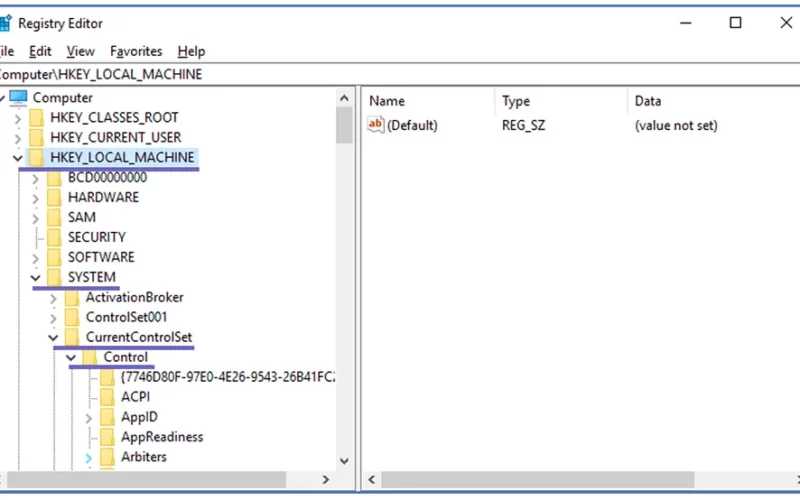Image resolution: width=800 pixels, height=500 pixels.
Task: Expand the ControlSet001 key
Action: coord(54,318)
